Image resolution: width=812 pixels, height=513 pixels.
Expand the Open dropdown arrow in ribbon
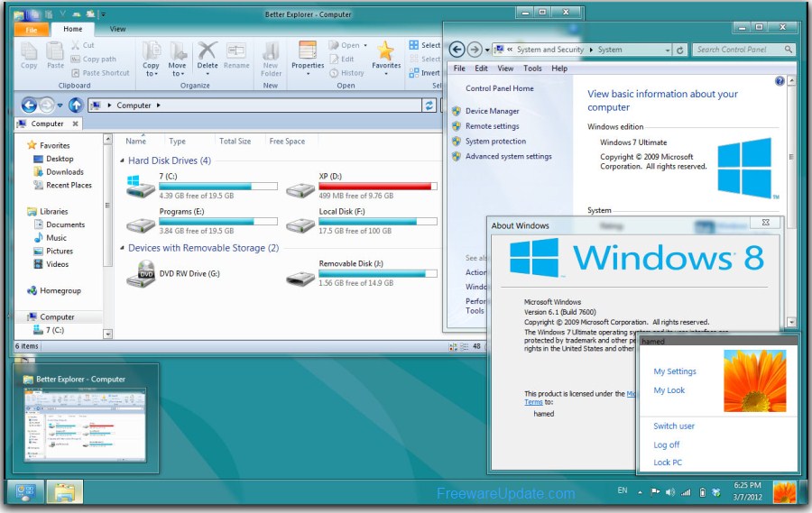[365, 45]
